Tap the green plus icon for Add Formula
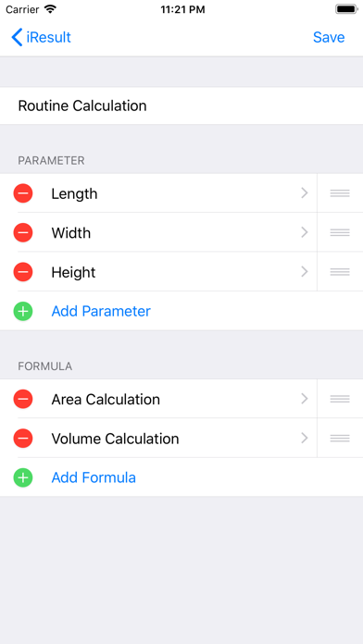The width and height of the screenshot is (363, 644). [x=23, y=477]
